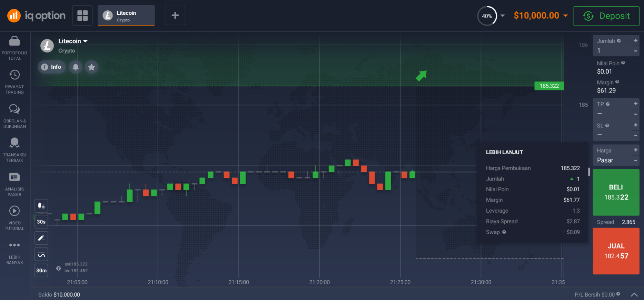This screenshot has width=644, height=300.
Task: Click the Jumlah quantity input field
Action: pyautogui.click(x=613, y=50)
